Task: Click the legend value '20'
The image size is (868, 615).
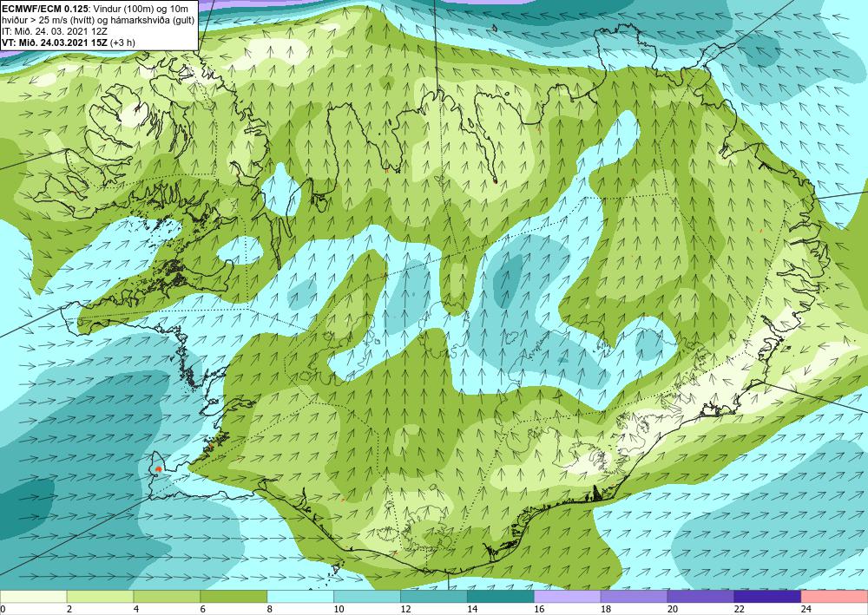Action: [673, 609]
